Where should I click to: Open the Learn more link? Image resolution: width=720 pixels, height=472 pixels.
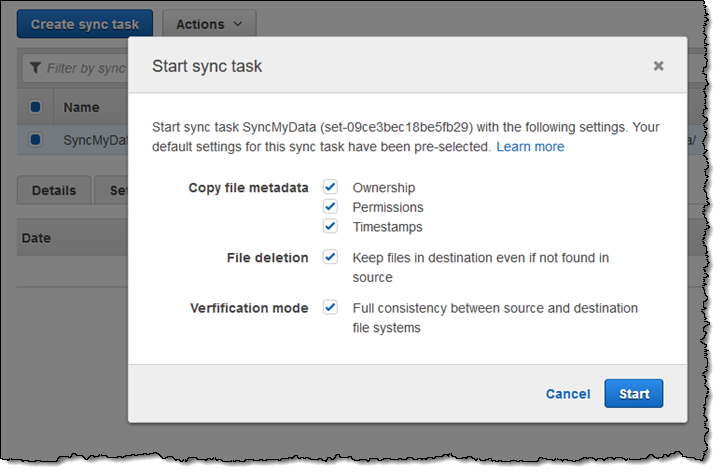point(530,147)
